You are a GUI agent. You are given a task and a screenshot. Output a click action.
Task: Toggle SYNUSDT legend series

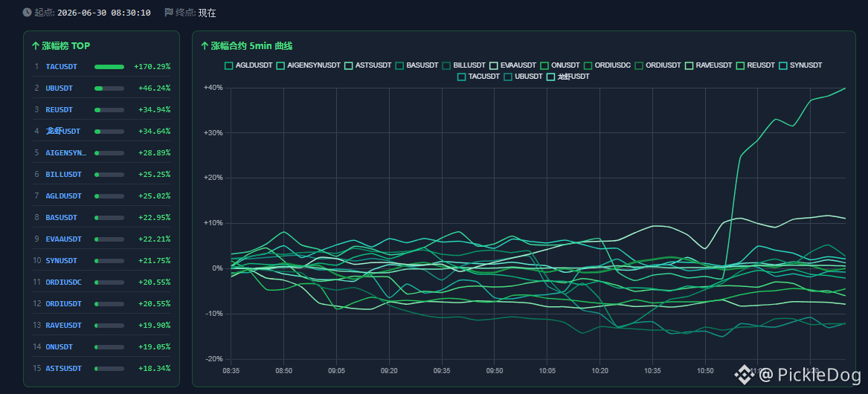tap(800, 65)
